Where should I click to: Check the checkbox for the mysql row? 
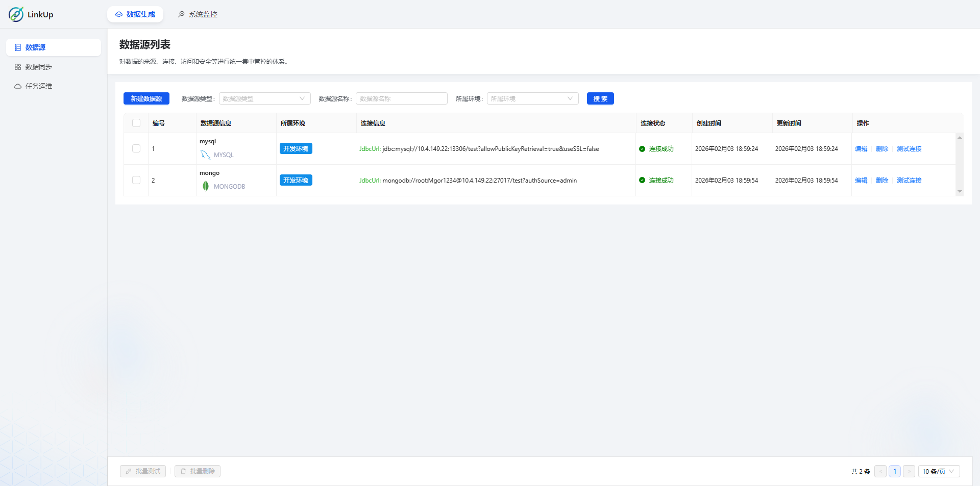click(136, 148)
